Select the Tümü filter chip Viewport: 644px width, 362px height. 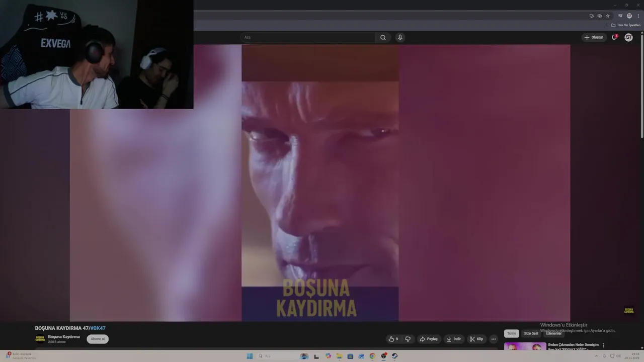tap(512, 333)
